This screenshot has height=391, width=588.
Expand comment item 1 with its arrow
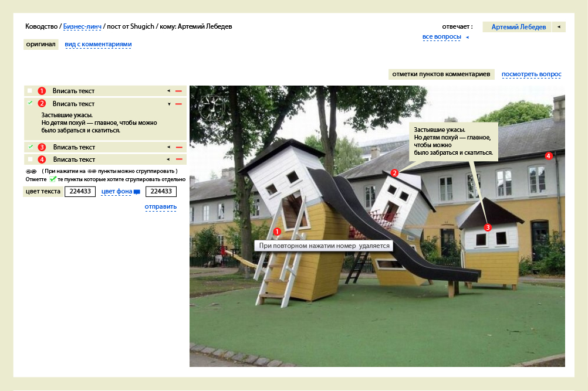[169, 91]
